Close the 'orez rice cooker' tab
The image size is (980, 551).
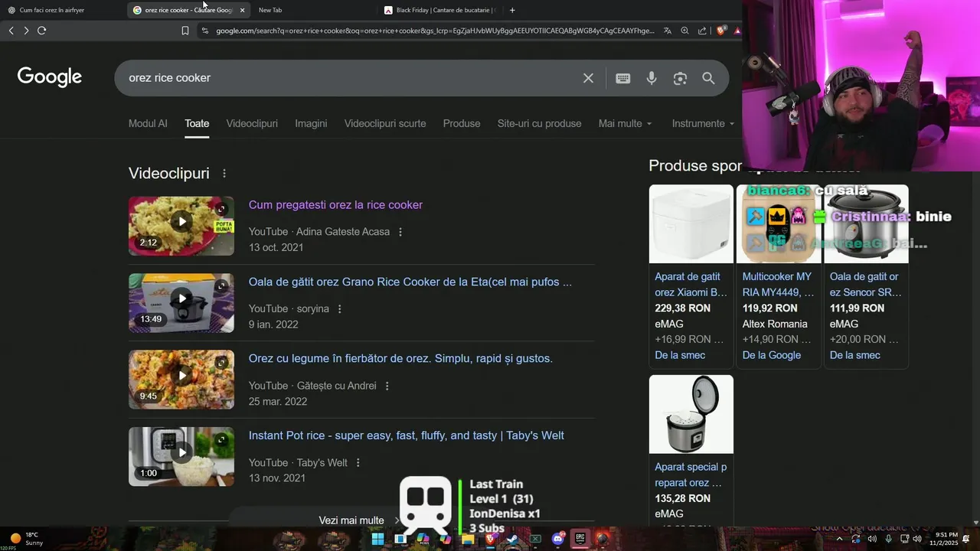coord(243,10)
